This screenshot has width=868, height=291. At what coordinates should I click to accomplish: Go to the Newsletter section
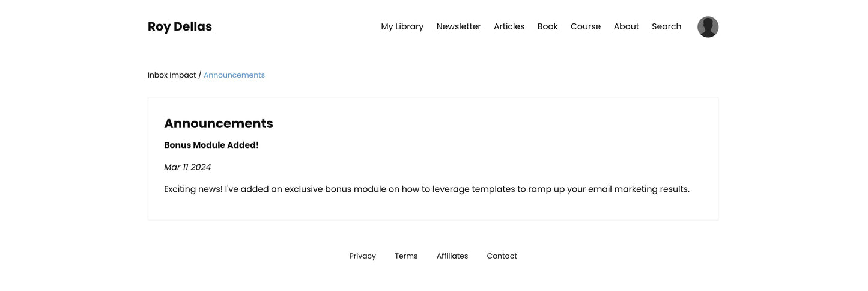pos(458,26)
